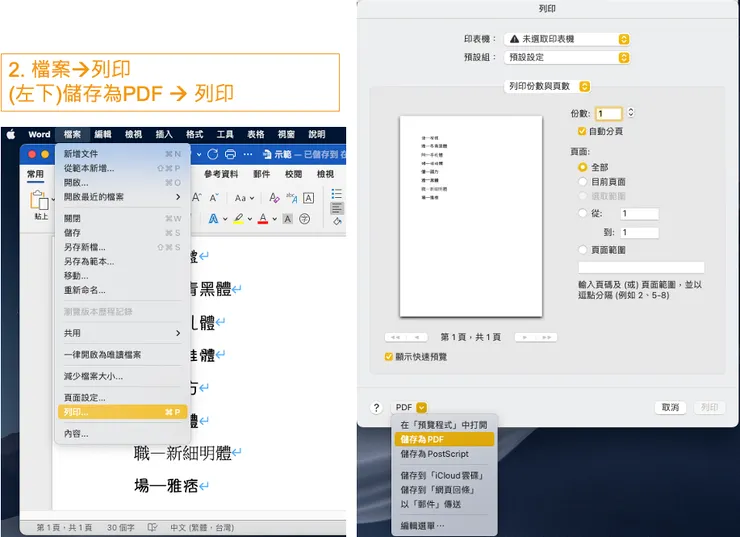The image size is (740, 537).
Task: Click the enclosed character circle icon
Action: click(x=305, y=219)
